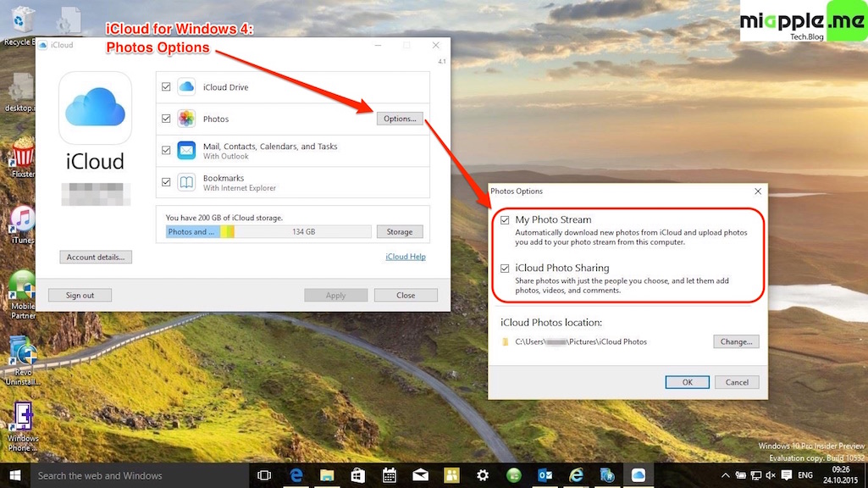Click the Photos Options button
This screenshot has height=488, width=868.
click(x=400, y=119)
